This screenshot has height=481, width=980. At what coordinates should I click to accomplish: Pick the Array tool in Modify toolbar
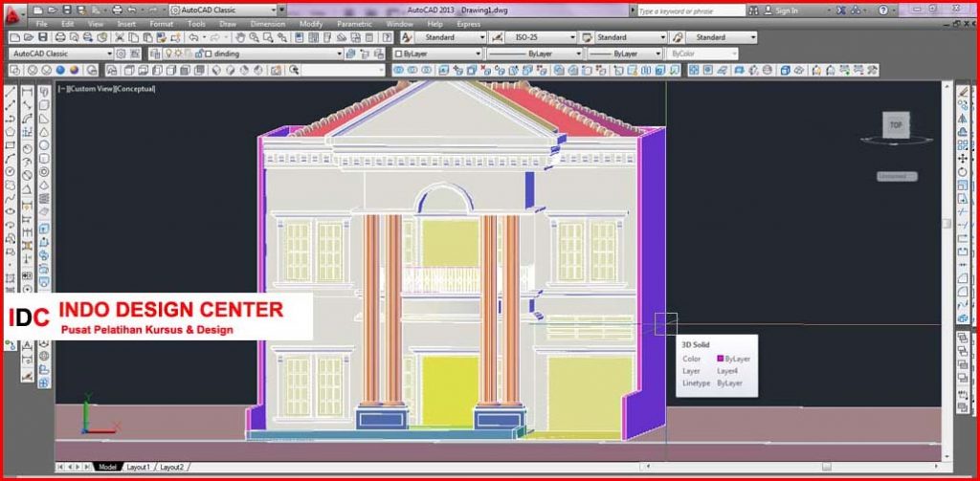(963, 145)
